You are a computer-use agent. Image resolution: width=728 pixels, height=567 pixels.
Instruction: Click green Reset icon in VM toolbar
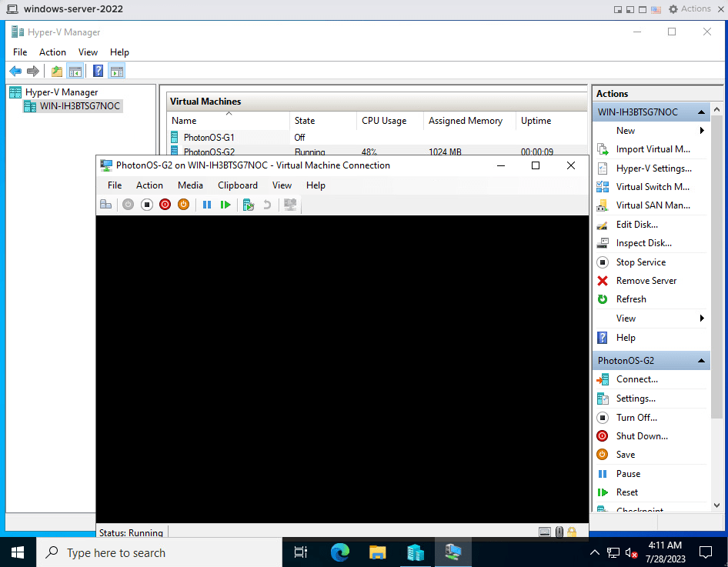225,204
